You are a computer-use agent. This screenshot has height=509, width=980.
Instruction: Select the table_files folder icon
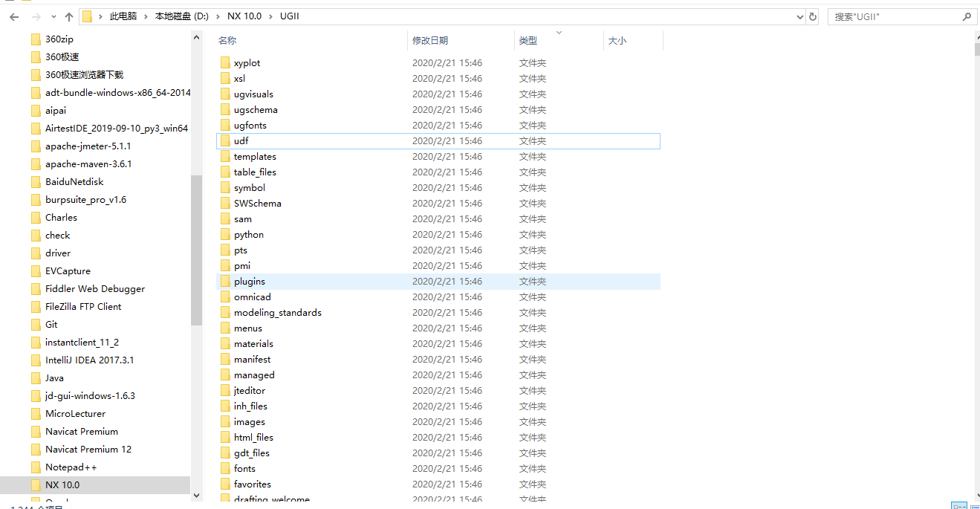226,172
